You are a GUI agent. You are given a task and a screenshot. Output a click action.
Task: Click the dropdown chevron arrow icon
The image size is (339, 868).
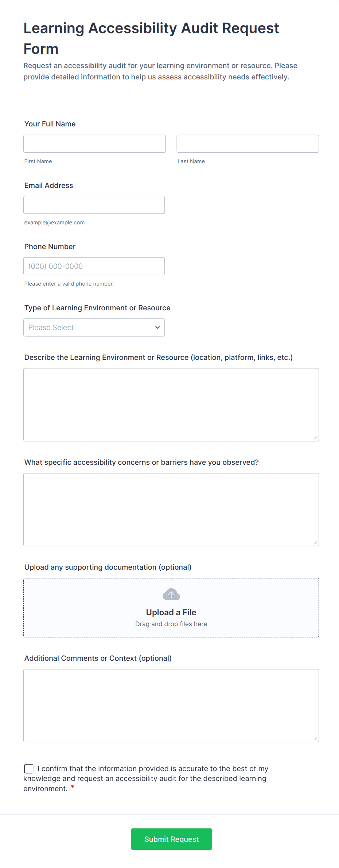click(x=157, y=327)
